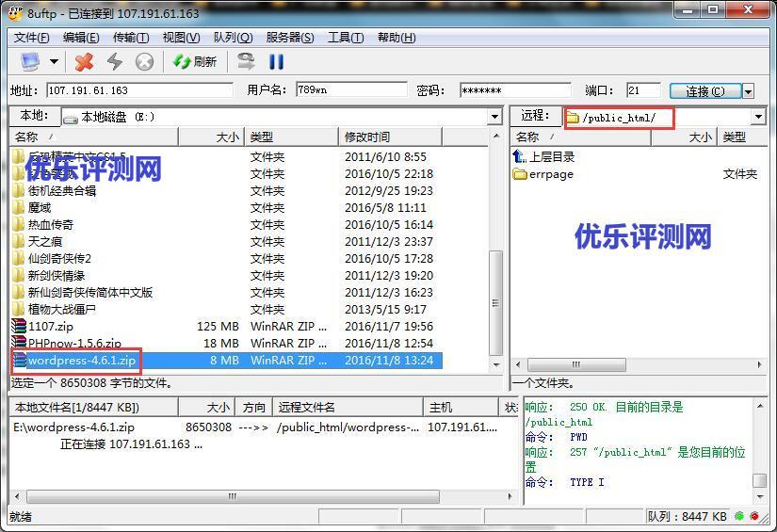Click the lightning bolt quick-connect icon
The width and height of the screenshot is (777, 532).
[x=115, y=62]
